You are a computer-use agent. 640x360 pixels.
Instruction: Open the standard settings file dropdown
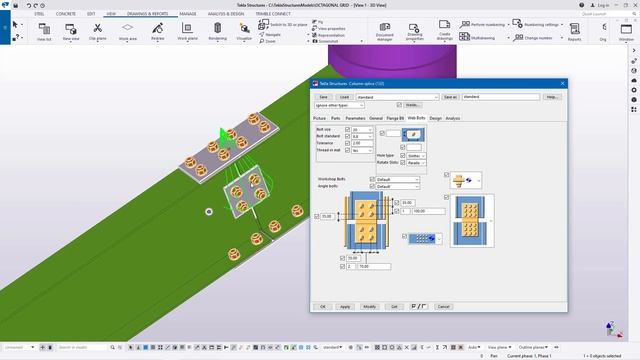pos(398,97)
